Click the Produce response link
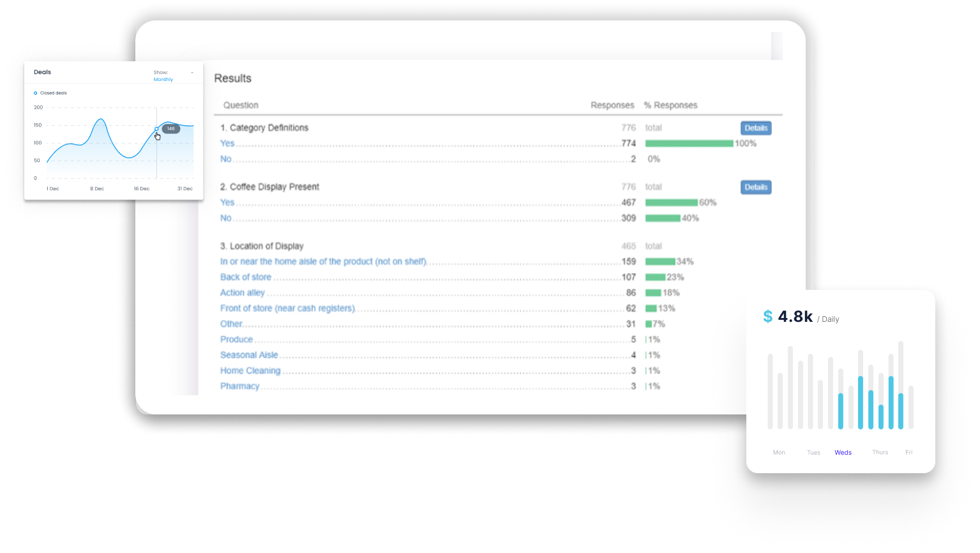The width and height of the screenshot is (980, 553). click(x=236, y=340)
